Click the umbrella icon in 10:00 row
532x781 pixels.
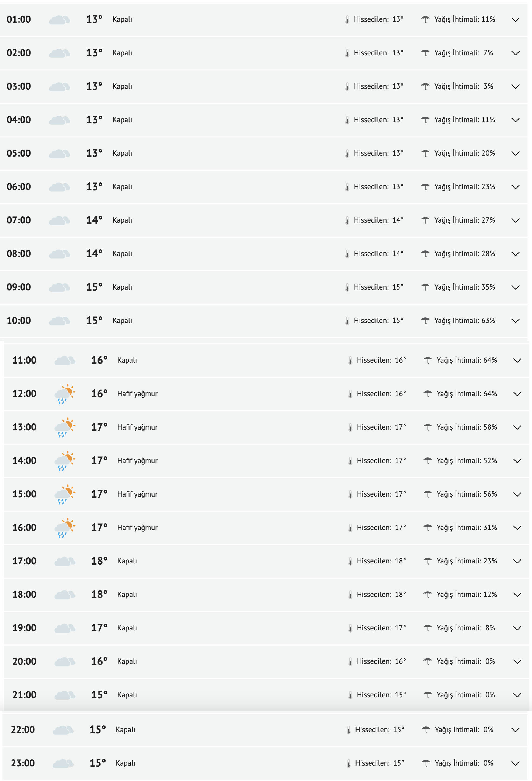pos(425,321)
